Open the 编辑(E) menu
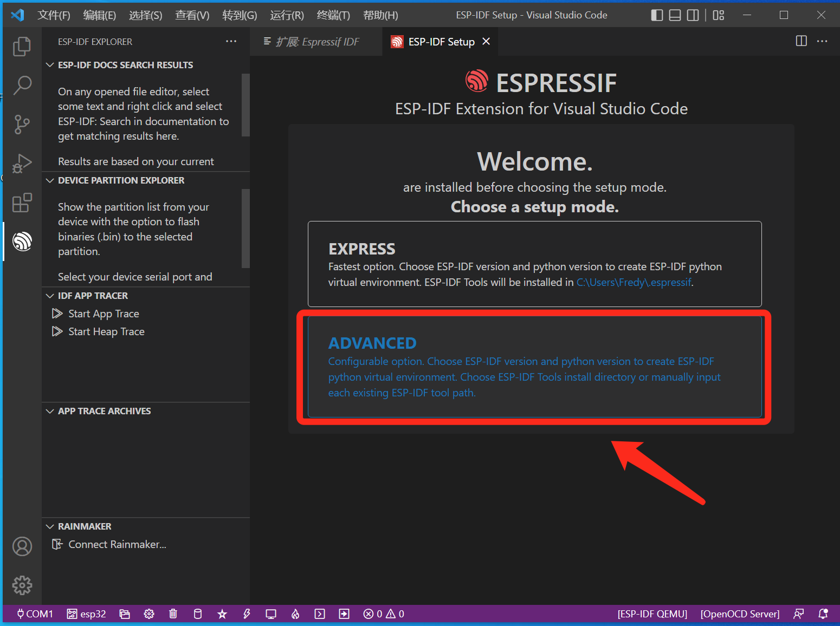The image size is (840, 626). coord(100,15)
